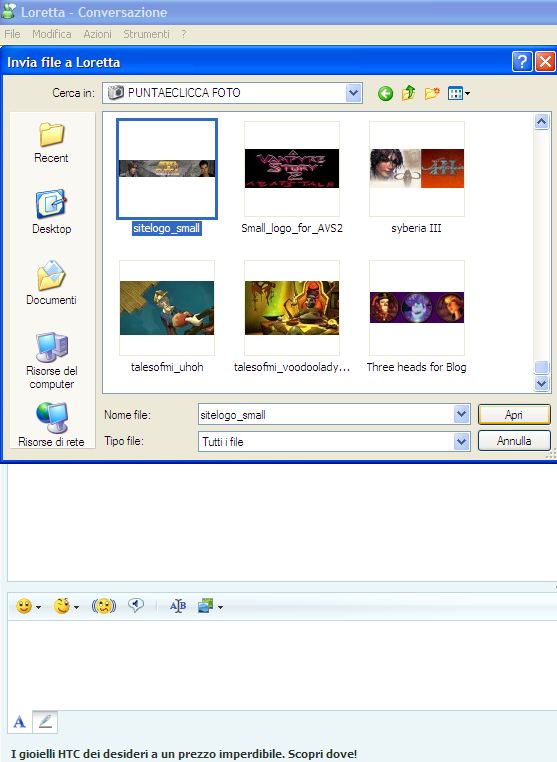
Task: Click the message typing area
Action: 282,664
